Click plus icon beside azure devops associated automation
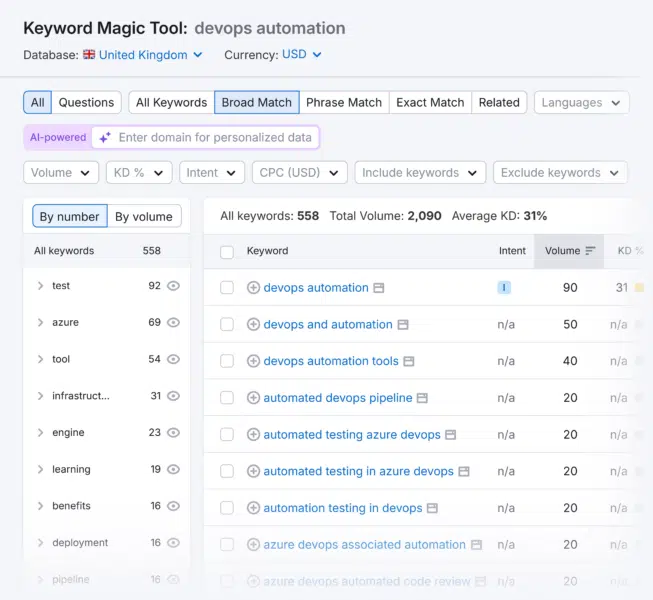This screenshot has width=653, height=600. (253, 545)
